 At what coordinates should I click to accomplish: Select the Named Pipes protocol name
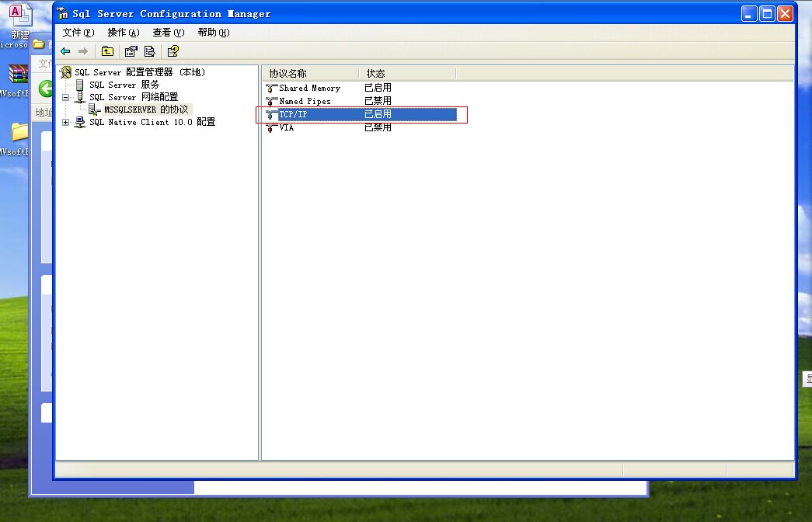click(305, 101)
